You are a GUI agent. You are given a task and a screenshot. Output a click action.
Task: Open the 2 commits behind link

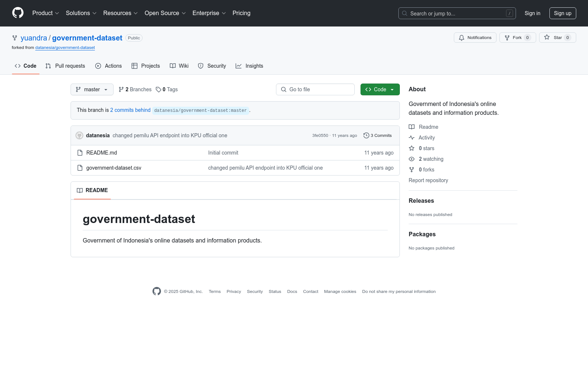tap(130, 110)
